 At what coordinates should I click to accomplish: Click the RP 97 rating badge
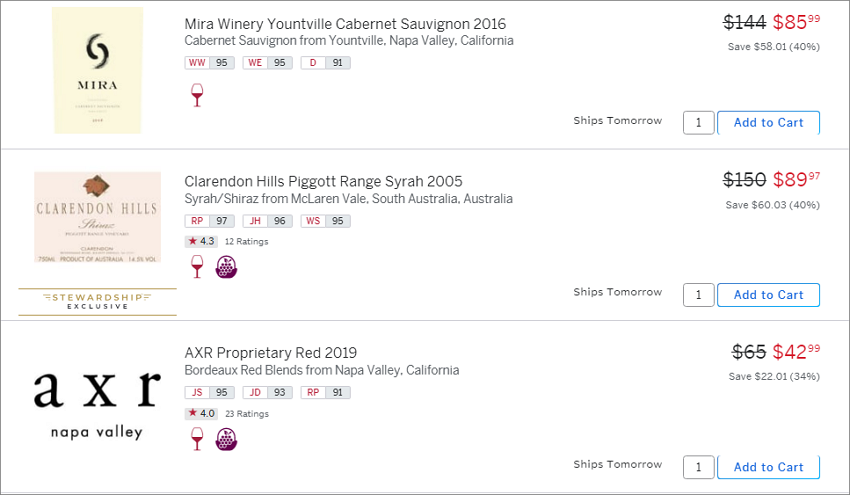click(209, 221)
